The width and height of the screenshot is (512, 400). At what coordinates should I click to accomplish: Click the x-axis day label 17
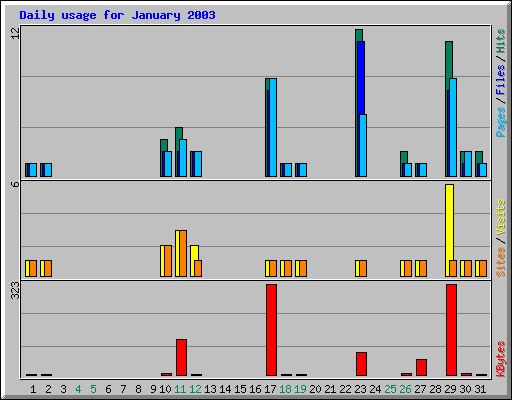[x=270, y=389]
